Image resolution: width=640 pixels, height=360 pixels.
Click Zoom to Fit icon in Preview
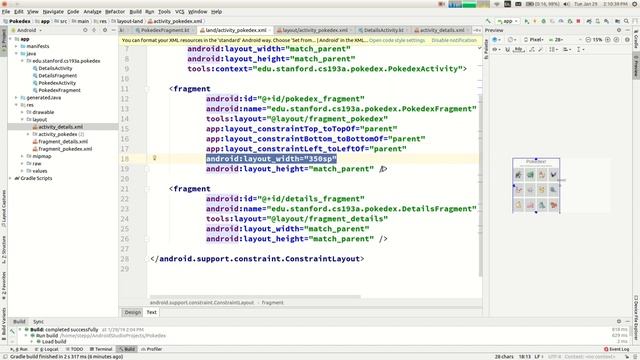616,40
